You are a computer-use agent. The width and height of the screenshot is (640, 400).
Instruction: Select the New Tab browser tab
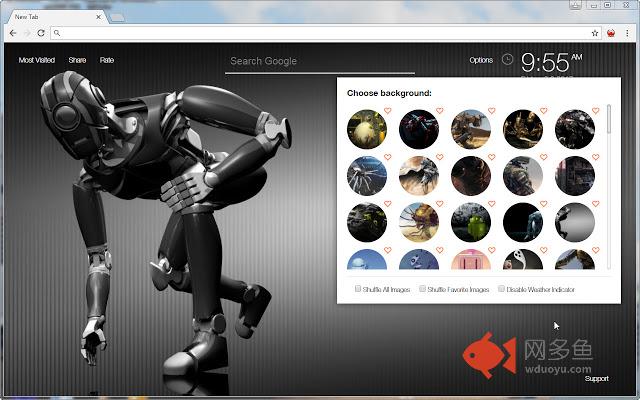click(x=50, y=16)
